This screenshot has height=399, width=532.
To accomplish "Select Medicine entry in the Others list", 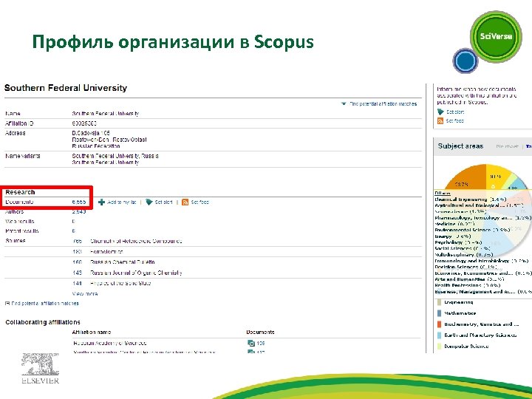I will (x=454, y=224).
